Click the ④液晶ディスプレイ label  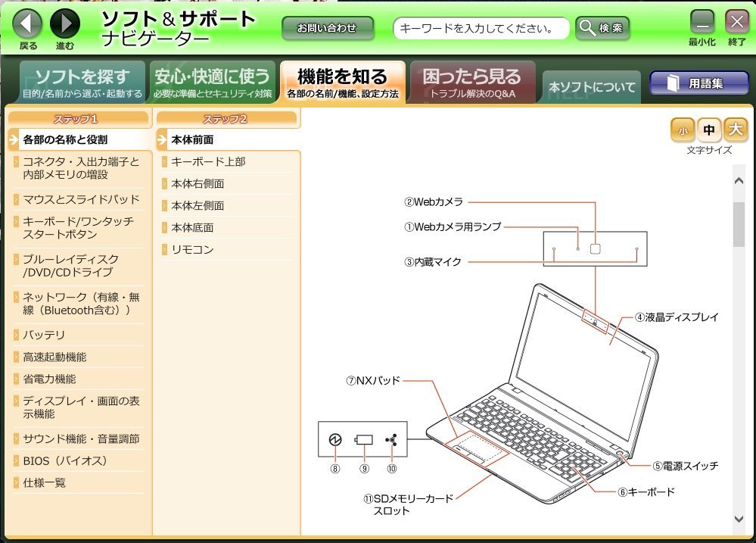[x=677, y=317]
